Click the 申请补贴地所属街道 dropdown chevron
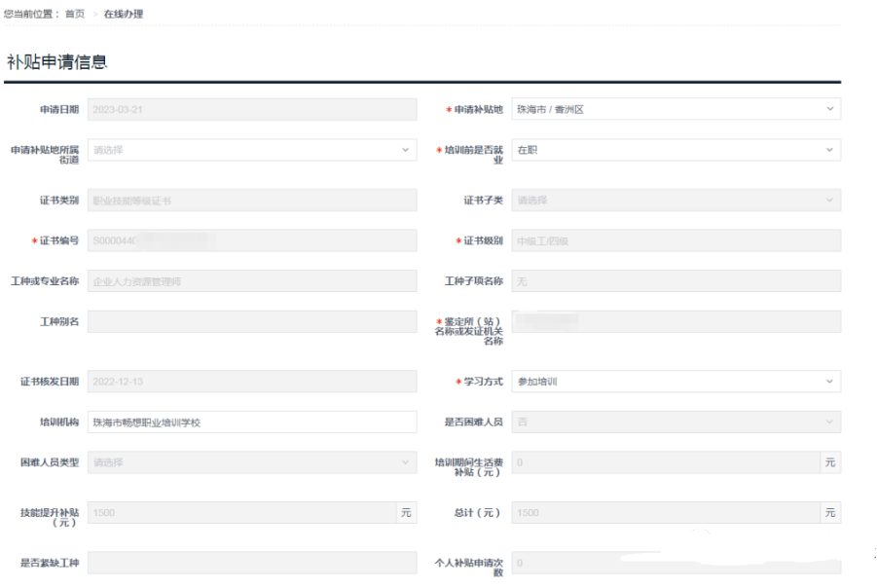The height and width of the screenshot is (588, 877). coord(404,150)
